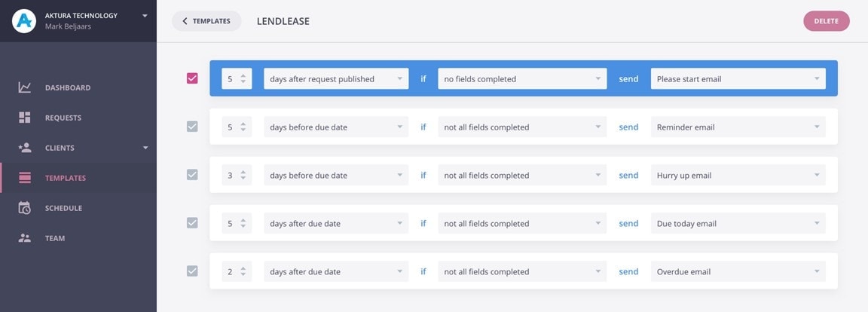Open timing dropdown in Due today email row
868x312 pixels.
point(336,223)
